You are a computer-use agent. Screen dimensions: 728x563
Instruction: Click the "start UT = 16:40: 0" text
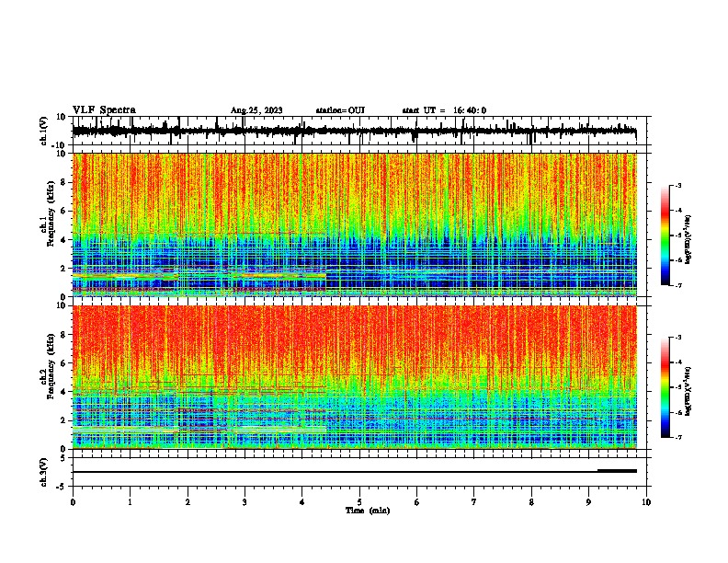pos(444,110)
